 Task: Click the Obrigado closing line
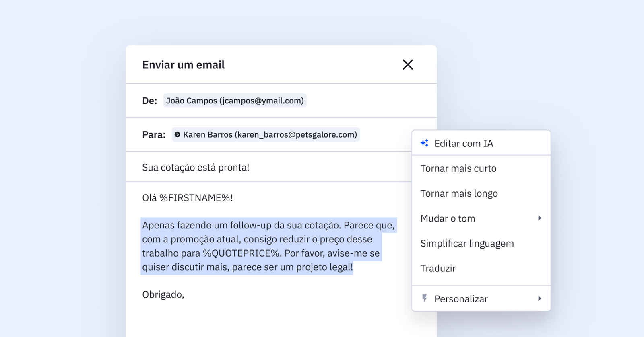(x=163, y=294)
